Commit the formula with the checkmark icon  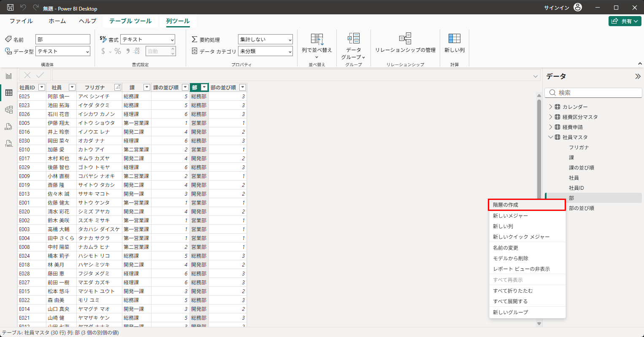41,75
